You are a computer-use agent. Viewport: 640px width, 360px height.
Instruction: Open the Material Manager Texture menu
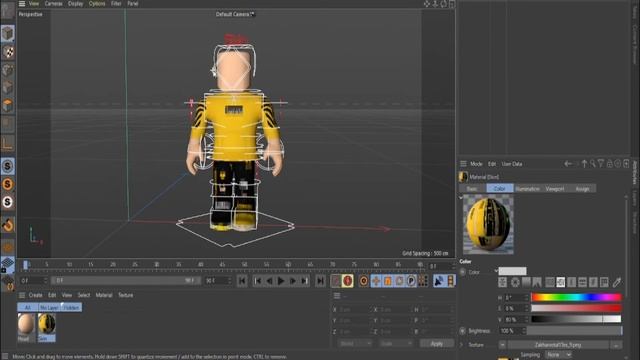pos(126,295)
